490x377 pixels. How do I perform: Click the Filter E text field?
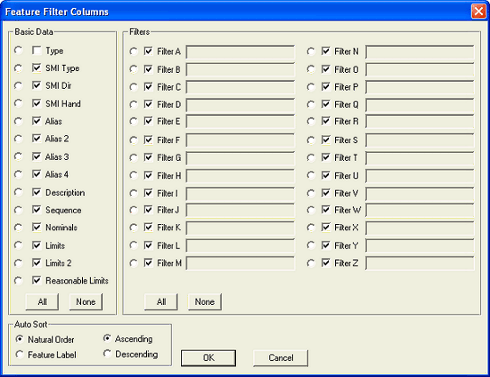[240, 122]
